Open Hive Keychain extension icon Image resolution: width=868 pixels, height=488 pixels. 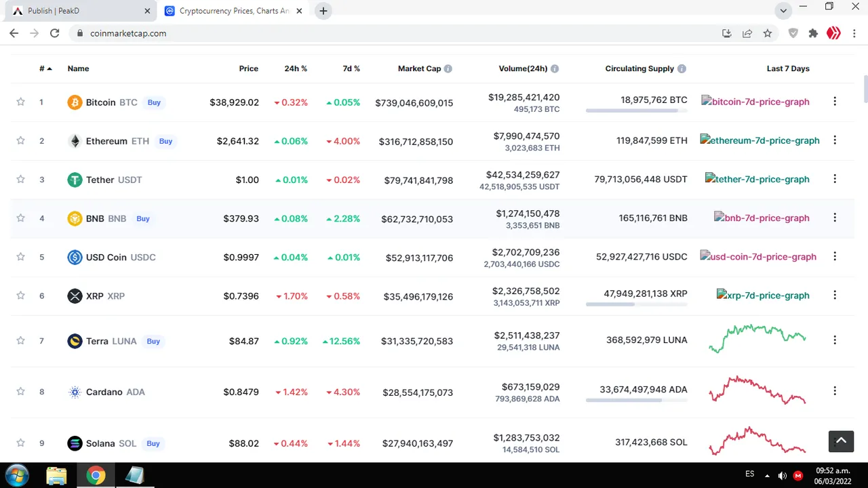(833, 33)
